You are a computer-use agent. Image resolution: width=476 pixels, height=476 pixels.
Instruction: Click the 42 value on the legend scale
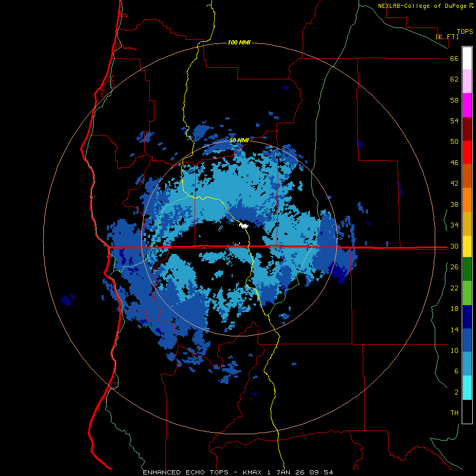pos(454,184)
